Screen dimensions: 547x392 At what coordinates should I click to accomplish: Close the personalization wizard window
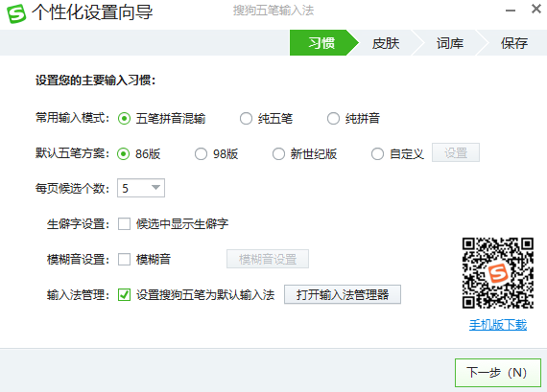pos(536,9)
